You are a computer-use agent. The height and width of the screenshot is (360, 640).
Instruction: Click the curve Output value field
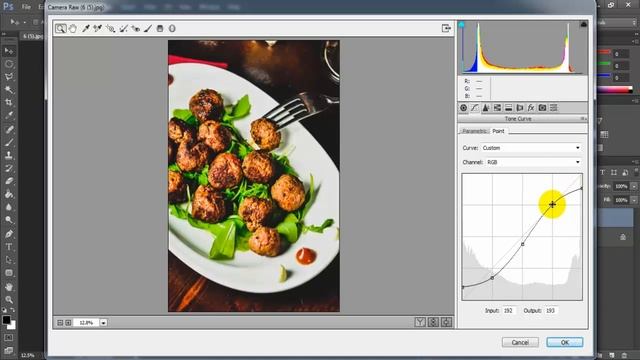[551, 311]
